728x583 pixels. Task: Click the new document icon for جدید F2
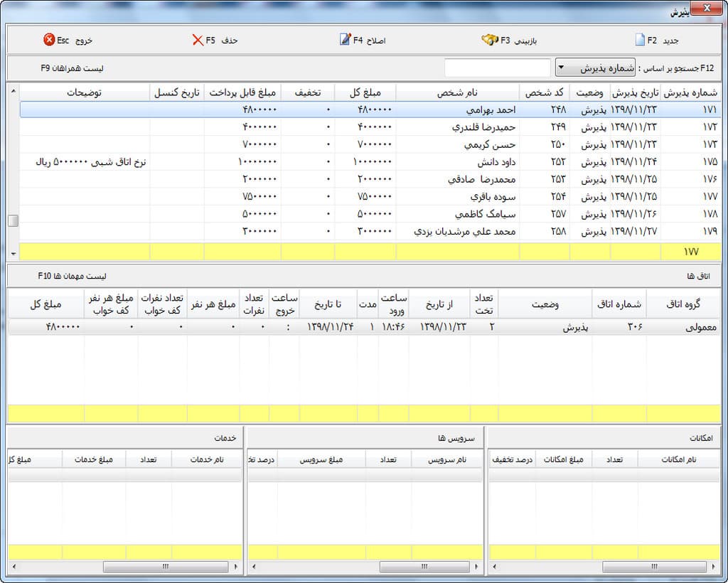(640, 40)
